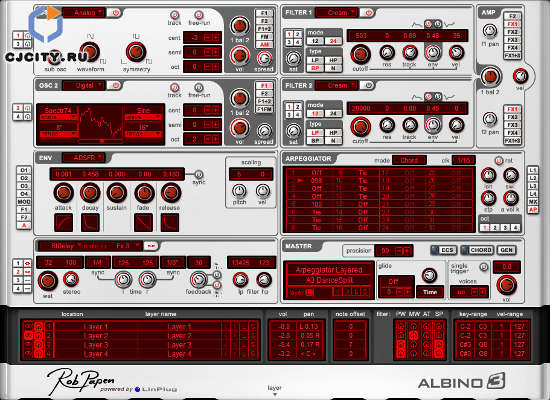Click the release curve shape icon
The image size is (550, 400).
tap(170, 222)
